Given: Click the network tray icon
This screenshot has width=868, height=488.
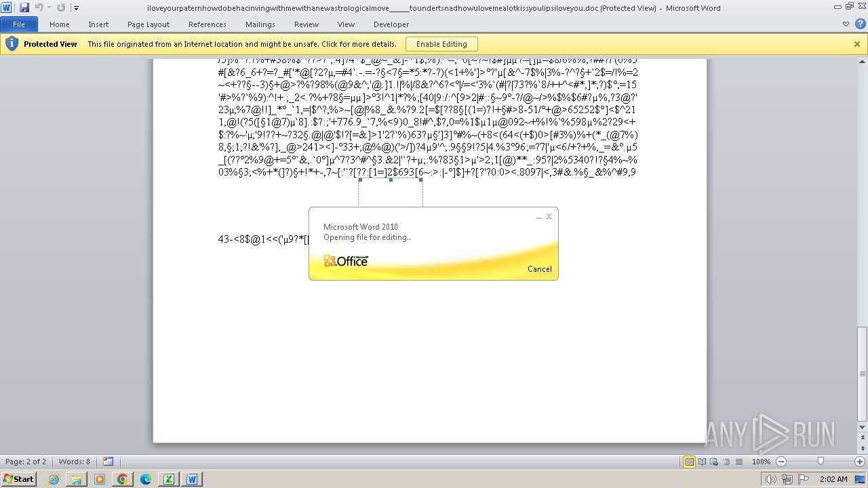Looking at the screenshot, I should click(787, 479).
